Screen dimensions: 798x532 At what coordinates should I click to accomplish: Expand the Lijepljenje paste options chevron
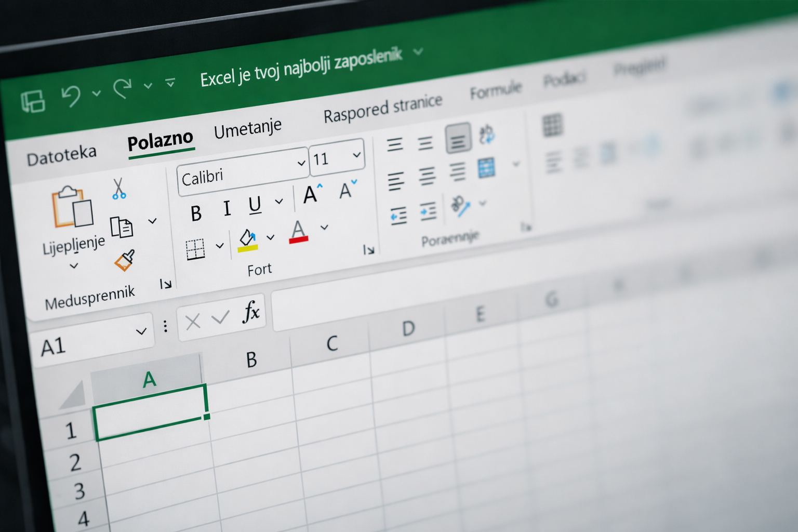pyautogui.click(x=74, y=266)
